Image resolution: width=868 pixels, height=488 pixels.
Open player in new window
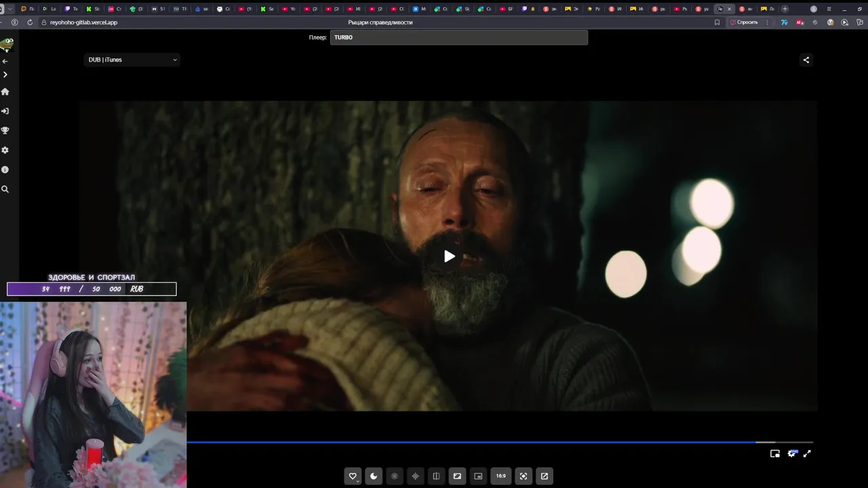544,476
